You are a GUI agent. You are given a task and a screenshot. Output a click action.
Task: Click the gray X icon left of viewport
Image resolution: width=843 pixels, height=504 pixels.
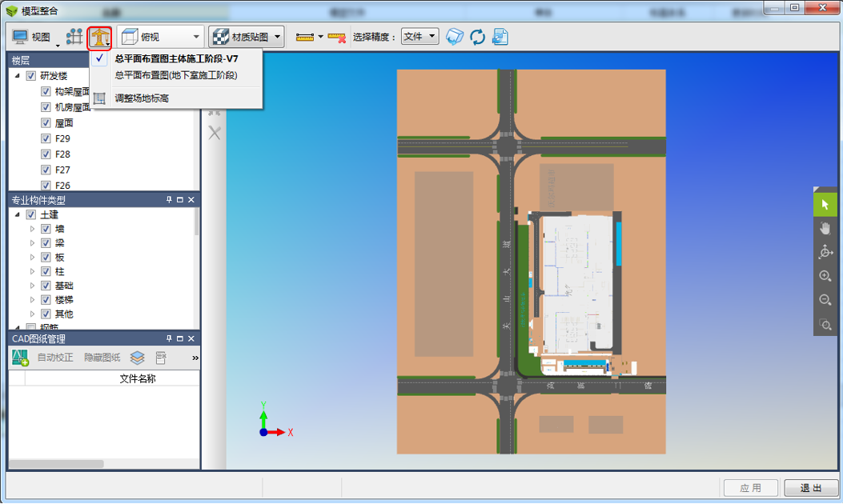(x=215, y=133)
